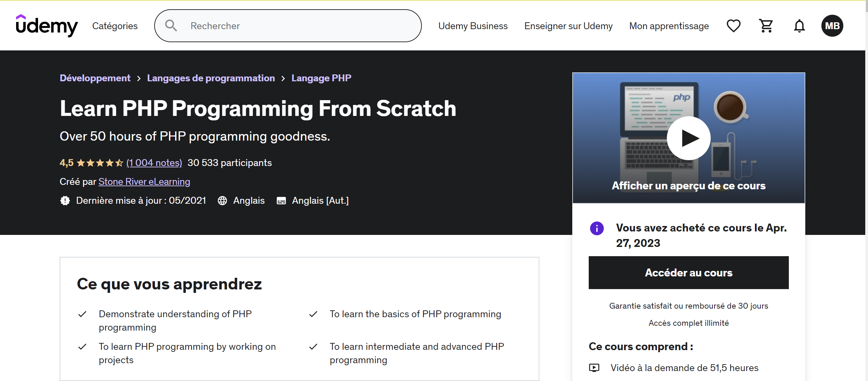Viewport: 868px width, 381px height.
Task: View the 1 004 course ratings
Action: pyautogui.click(x=154, y=163)
